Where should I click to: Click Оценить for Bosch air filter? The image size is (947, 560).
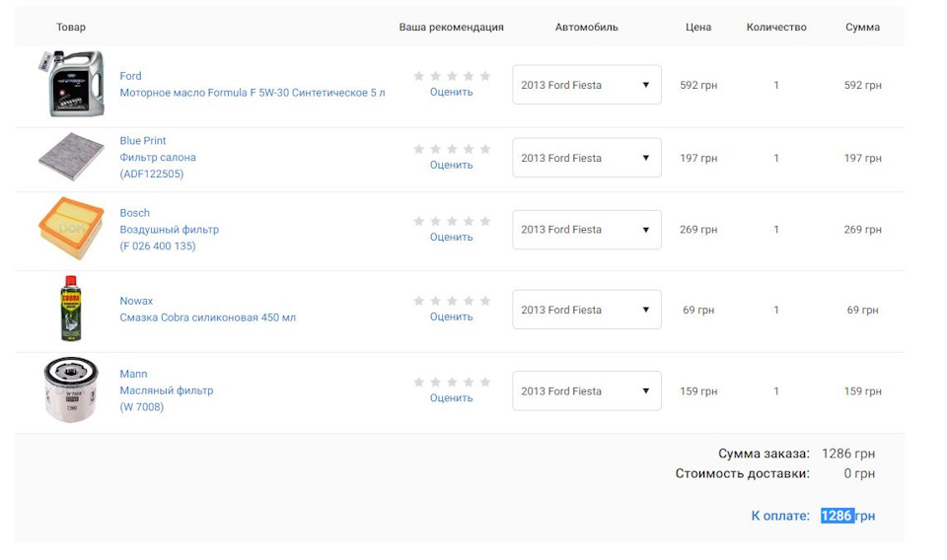[451, 238]
